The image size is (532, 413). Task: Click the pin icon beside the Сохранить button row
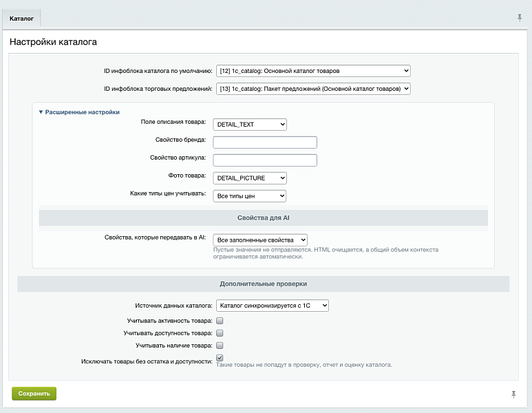[x=513, y=394]
